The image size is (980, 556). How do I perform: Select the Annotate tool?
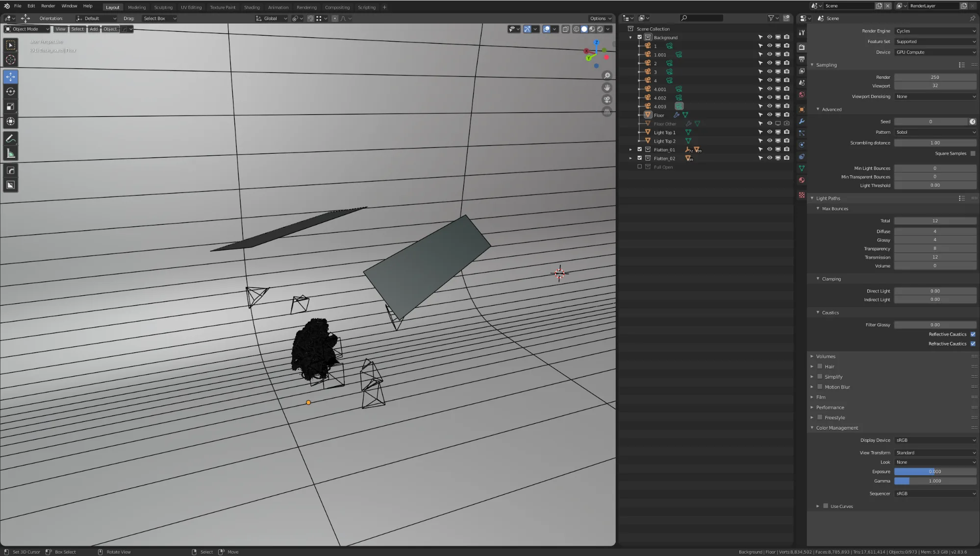click(x=10, y=139)
